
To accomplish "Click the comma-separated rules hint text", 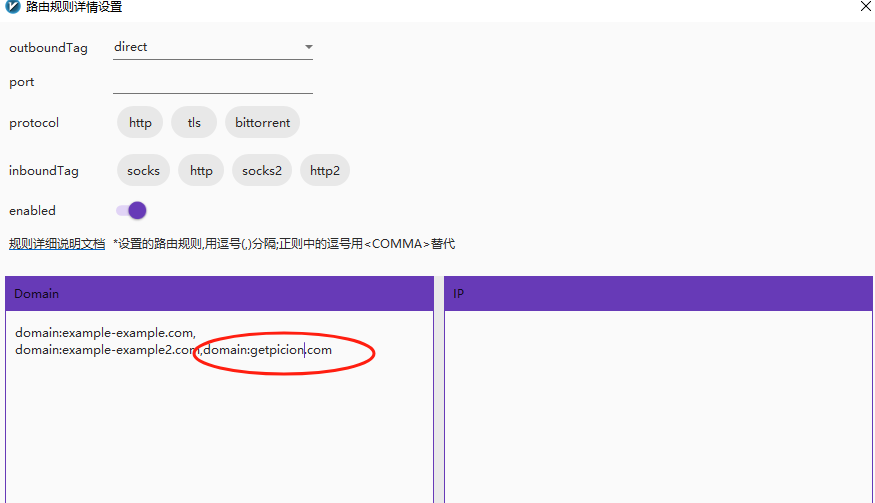I will (284, 244).
